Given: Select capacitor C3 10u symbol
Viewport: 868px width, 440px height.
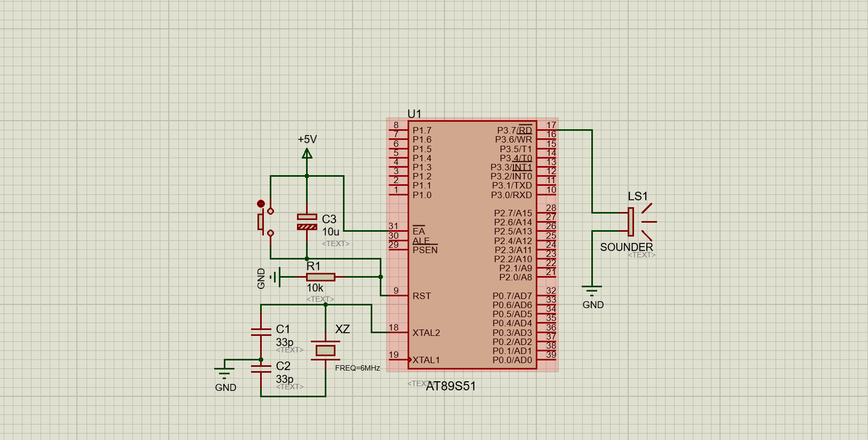Looking at the screenshot, I should click(x=307, y=222).
